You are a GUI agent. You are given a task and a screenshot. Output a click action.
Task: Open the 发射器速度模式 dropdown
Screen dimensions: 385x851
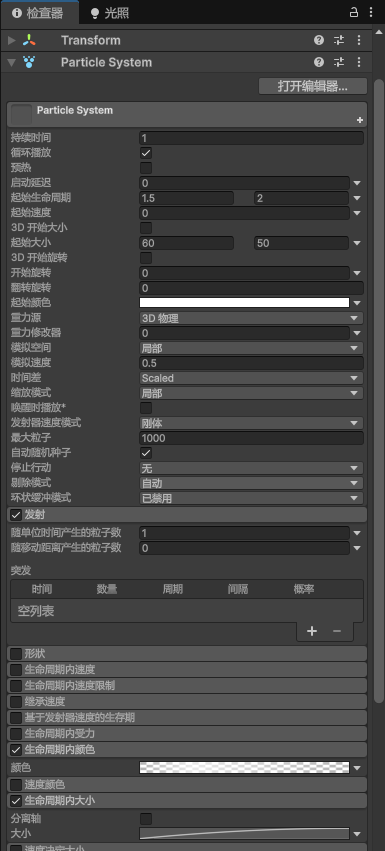pos(251,423)
